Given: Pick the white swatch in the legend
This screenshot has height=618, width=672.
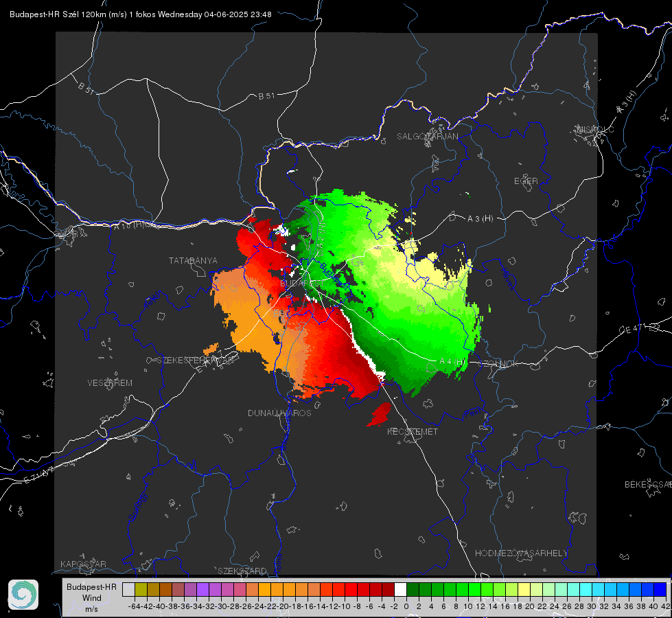Looking at the screenshot, I should point(400,589).
